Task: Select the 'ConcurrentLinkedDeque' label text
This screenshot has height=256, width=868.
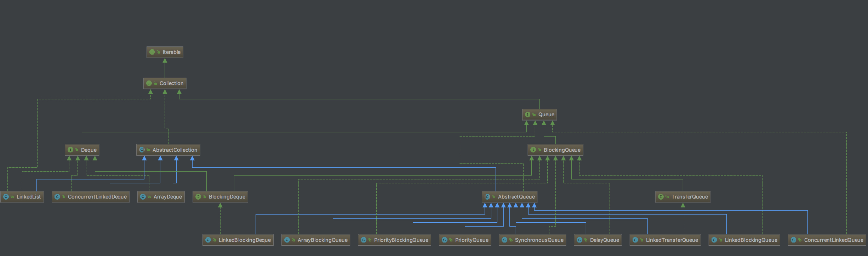Action: coord(97,197)
